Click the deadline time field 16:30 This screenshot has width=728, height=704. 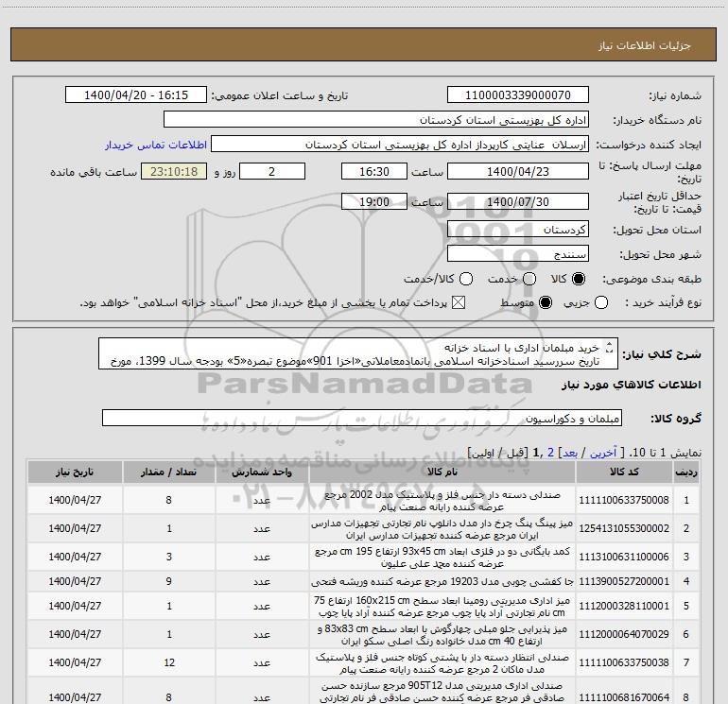click(x=374, y=171)
